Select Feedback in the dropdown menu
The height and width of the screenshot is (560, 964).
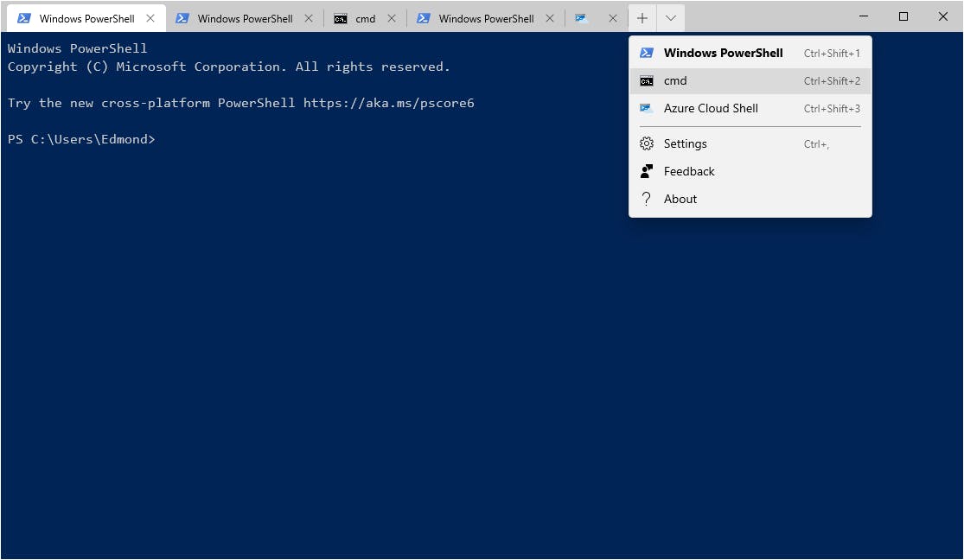point(750,171)
